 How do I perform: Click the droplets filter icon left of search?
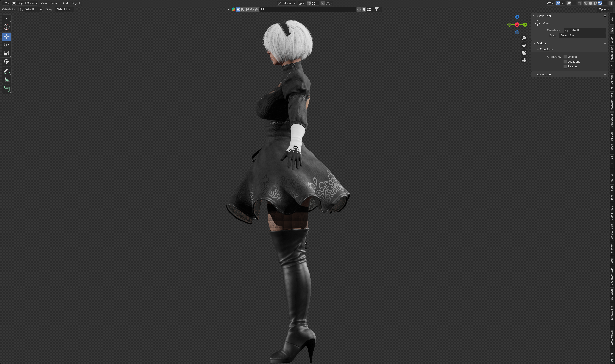click(x=247, y=10)
